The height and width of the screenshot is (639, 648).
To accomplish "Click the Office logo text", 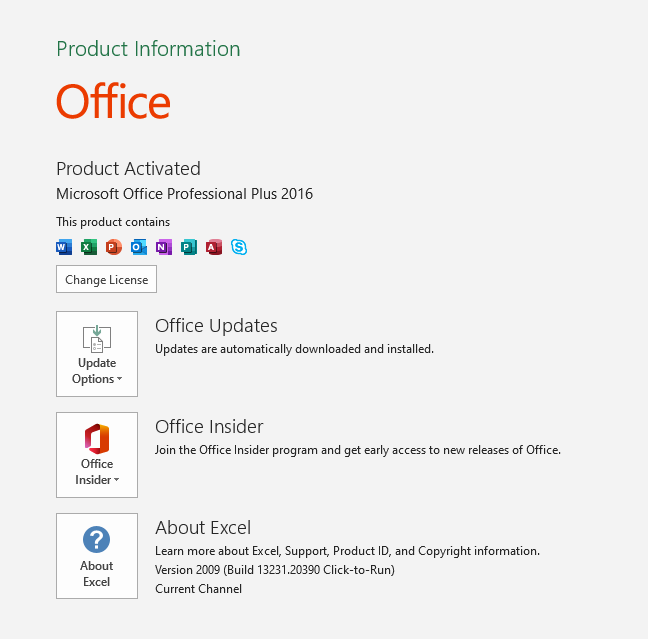I will tap(113, 101).
